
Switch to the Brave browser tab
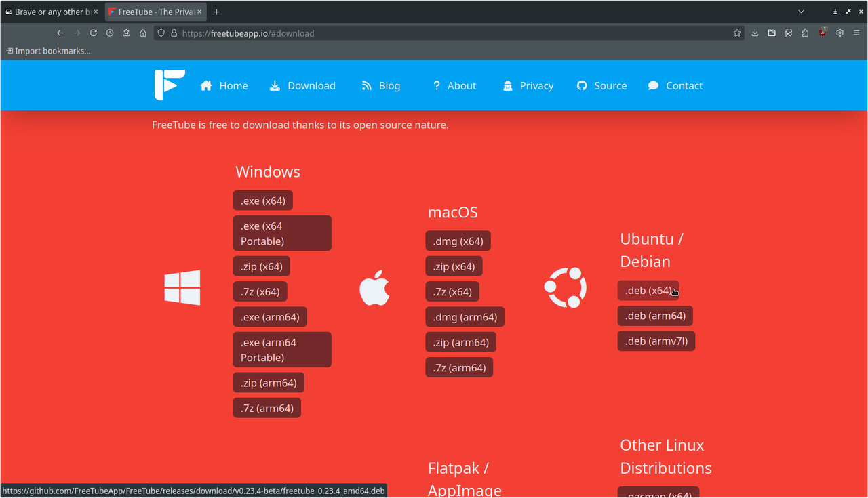click(47, 12)
